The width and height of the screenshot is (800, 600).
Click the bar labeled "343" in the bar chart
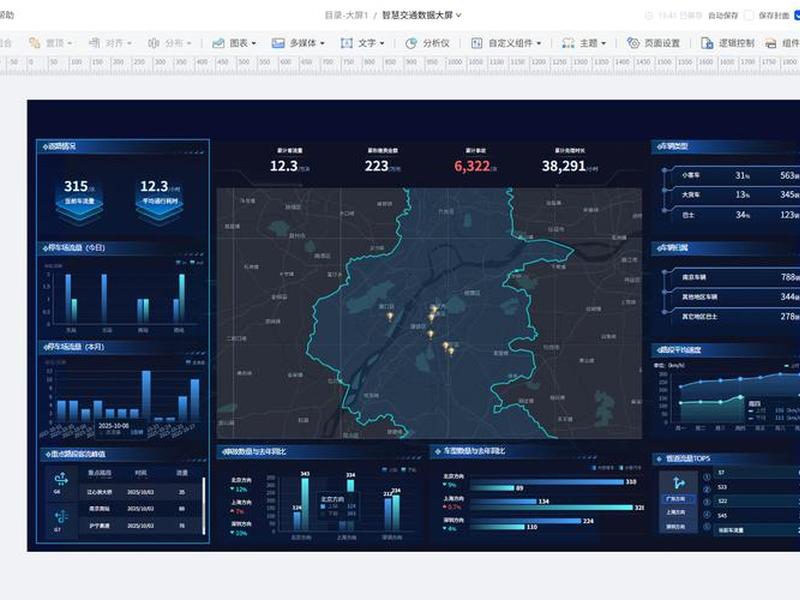(305, 504)
